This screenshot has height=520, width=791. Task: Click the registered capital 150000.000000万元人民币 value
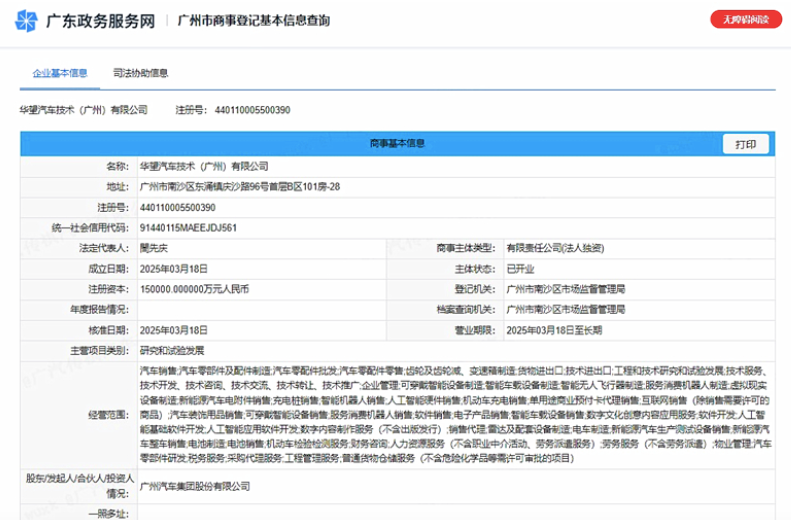194,289
